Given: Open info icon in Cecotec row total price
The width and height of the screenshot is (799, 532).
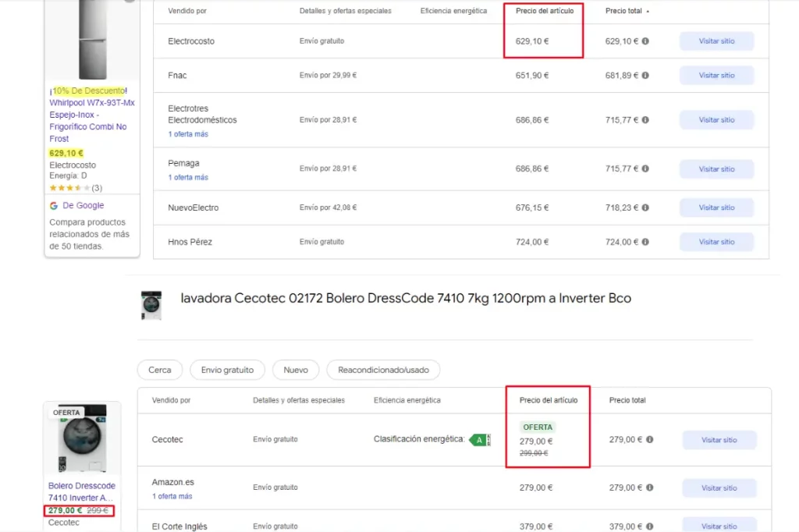Looking at the screenshot, I should pos(650,439).
